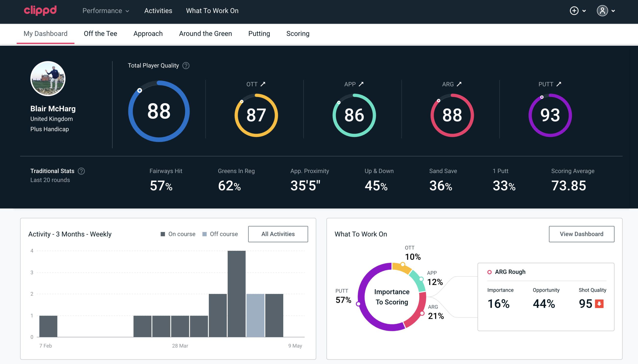Click the All Activities button
Image resolution: width=638 pixels, height=364 pixels.
[x=278, y=234]
